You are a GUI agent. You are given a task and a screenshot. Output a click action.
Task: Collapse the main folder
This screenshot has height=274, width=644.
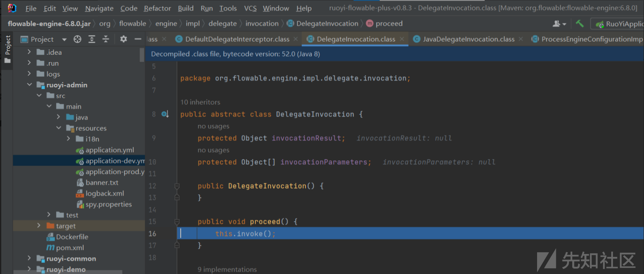[49, 106]
